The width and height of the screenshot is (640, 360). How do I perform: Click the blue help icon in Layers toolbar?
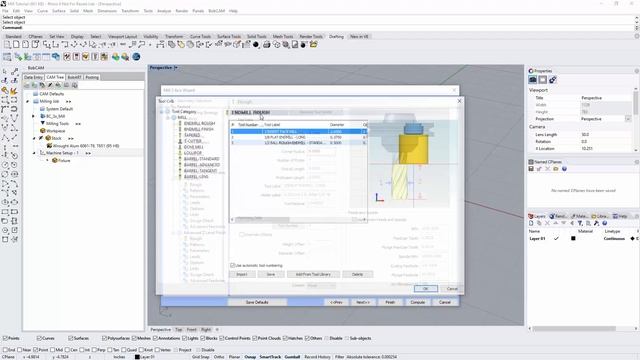pos(604,223)
